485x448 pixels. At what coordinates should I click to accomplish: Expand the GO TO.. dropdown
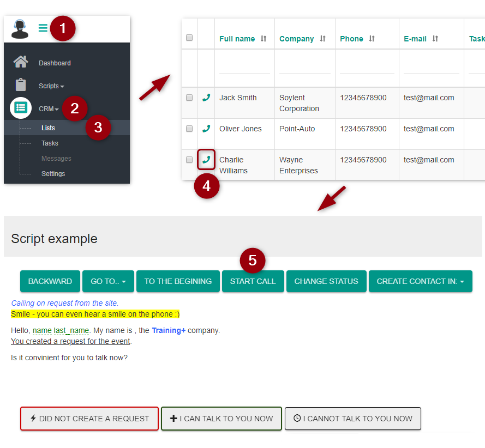(108, 281)
